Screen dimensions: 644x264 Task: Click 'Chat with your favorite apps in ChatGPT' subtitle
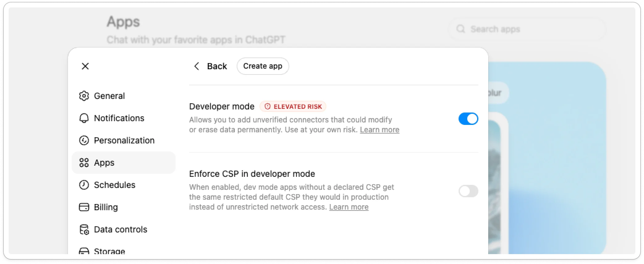click(x=196, y=40)
